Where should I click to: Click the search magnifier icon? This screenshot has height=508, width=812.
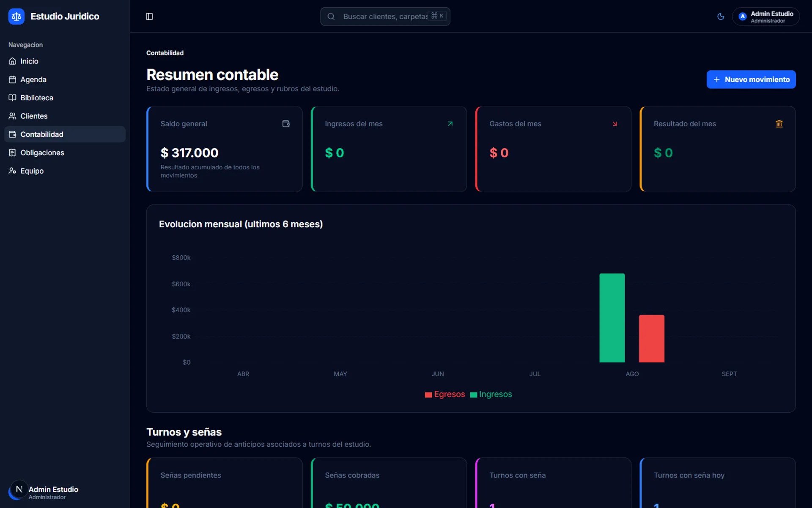(x=331, y=17)
